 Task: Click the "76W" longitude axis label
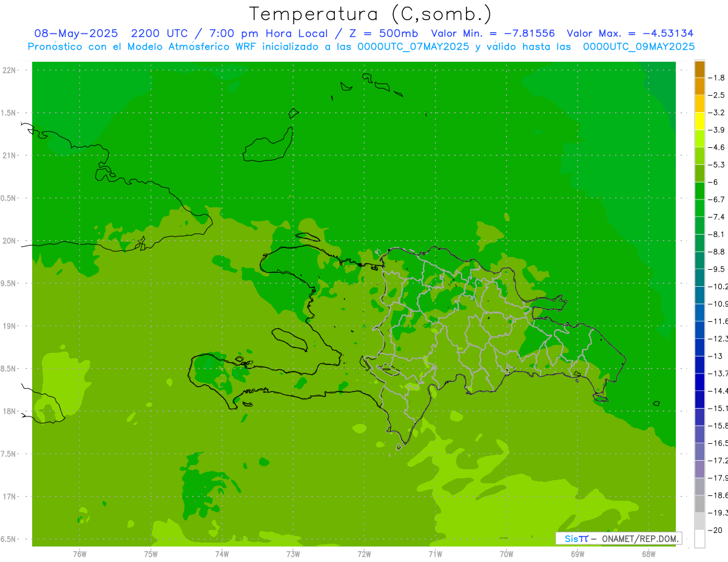pyautogui.click(x=79, y=554)
